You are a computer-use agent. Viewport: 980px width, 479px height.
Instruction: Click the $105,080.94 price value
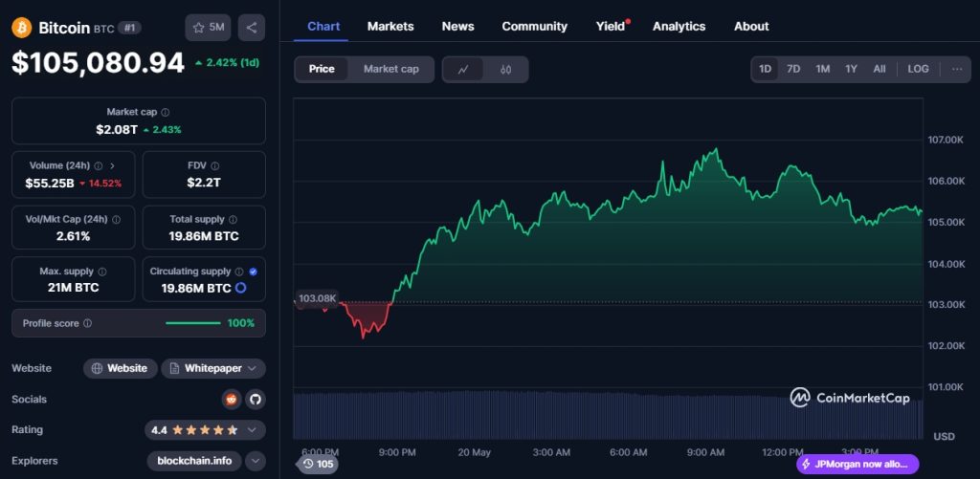pos(99,63)
